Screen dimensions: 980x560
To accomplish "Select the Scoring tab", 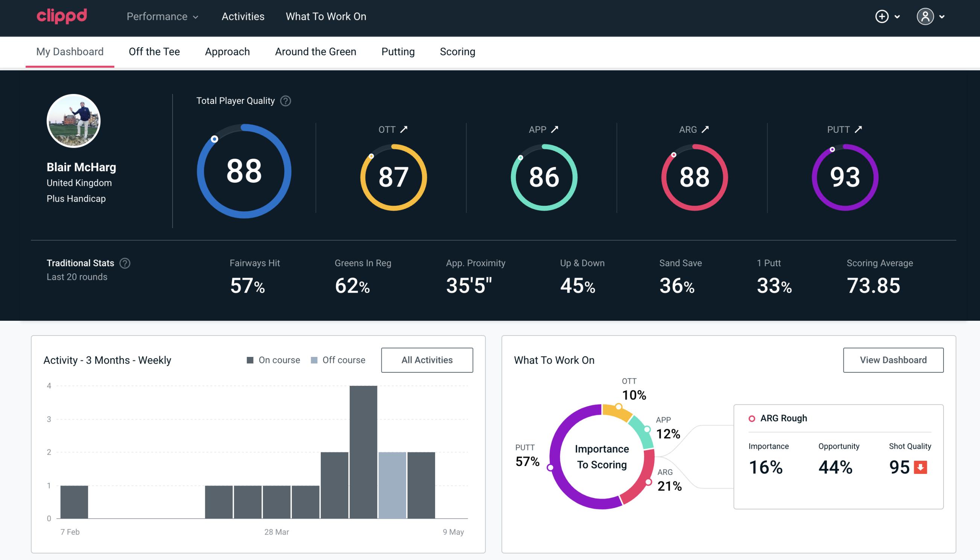I will click(x=458, y=52).
